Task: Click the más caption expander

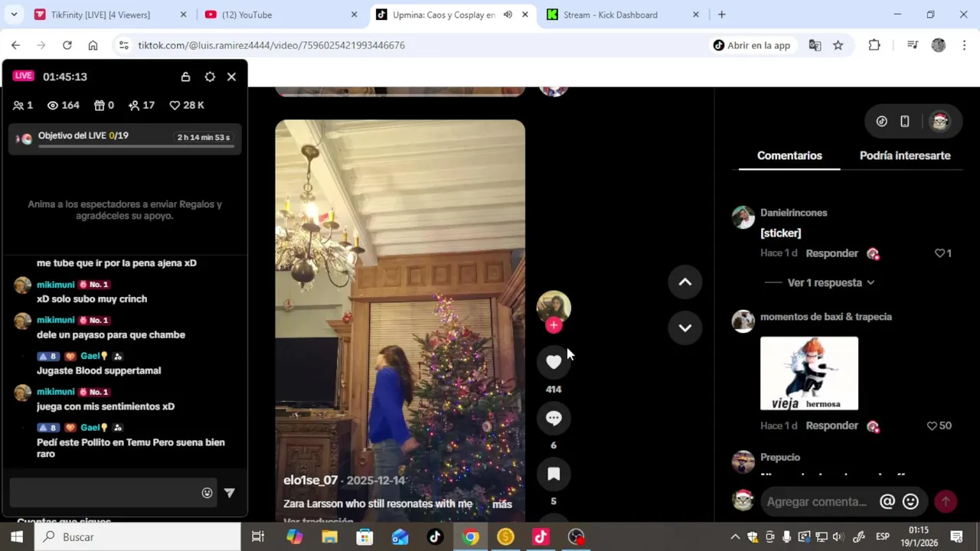Action: coord(502,504)
